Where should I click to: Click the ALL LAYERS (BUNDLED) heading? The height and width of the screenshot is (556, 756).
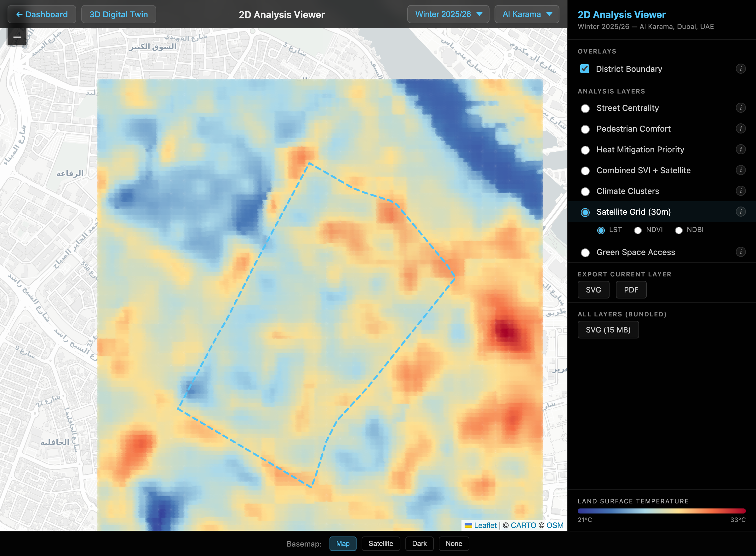[622, 314]
